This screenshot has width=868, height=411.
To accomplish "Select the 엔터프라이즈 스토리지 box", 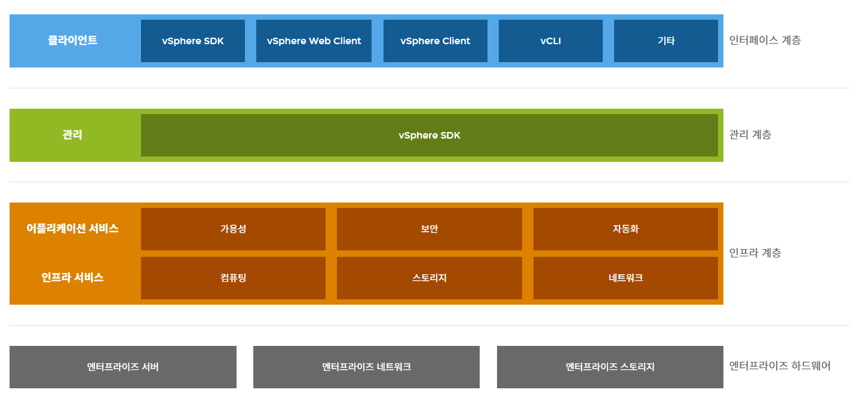I will [x=610, y=367].
